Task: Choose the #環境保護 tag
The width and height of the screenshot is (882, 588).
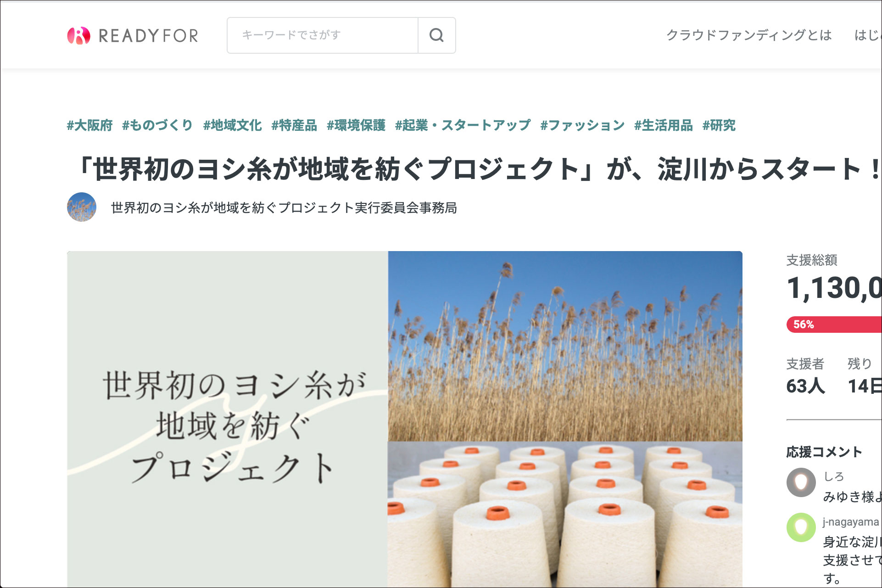Action: point(356,125)
